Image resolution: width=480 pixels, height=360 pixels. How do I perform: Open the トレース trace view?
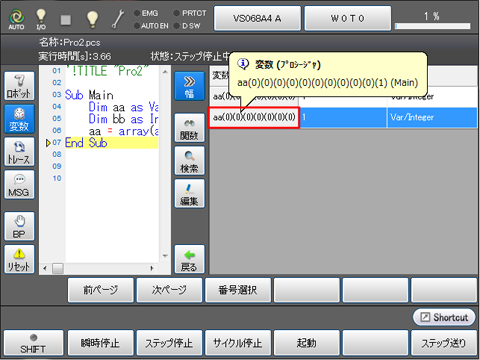click(19, 152)
